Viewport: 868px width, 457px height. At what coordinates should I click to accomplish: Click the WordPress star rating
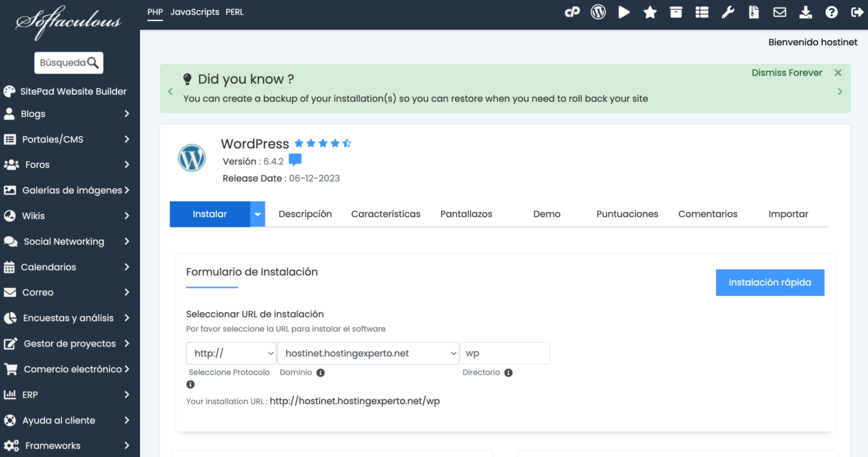coord(322,143)
